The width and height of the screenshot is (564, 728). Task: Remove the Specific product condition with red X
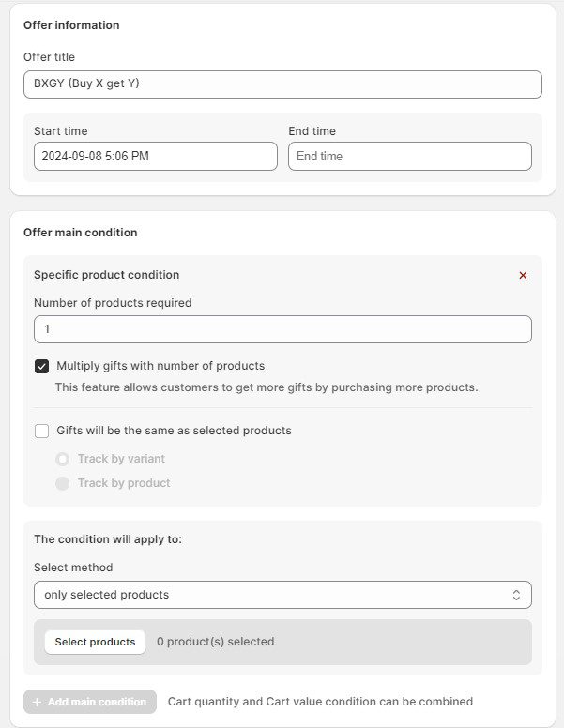click(x=523, y=276)
